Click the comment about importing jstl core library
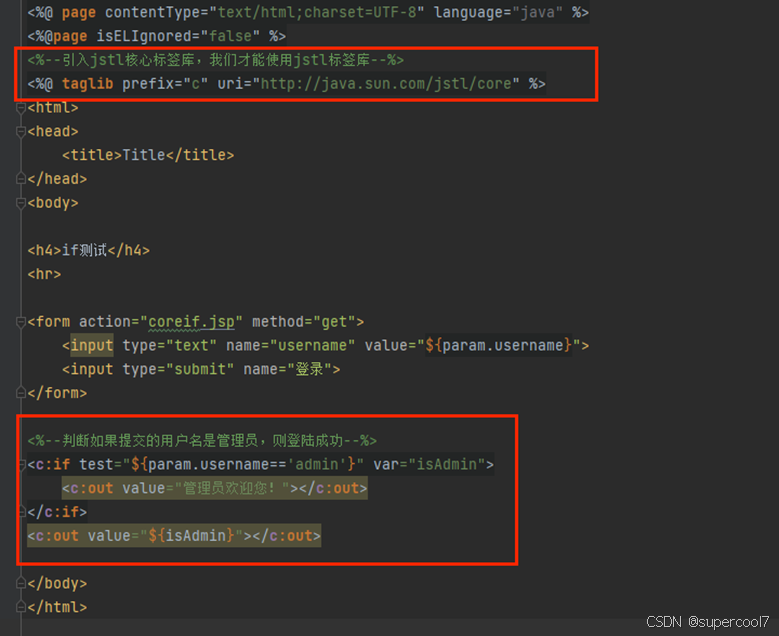 [216, 60]
